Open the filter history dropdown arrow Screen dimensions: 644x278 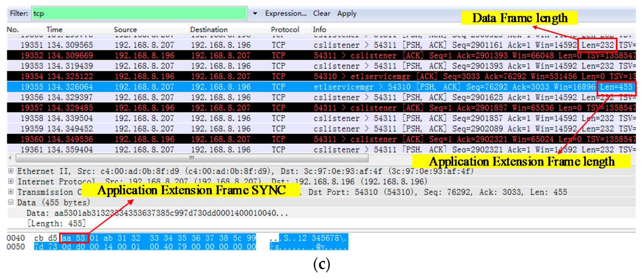pyautogui.click(x=255, y=13)
